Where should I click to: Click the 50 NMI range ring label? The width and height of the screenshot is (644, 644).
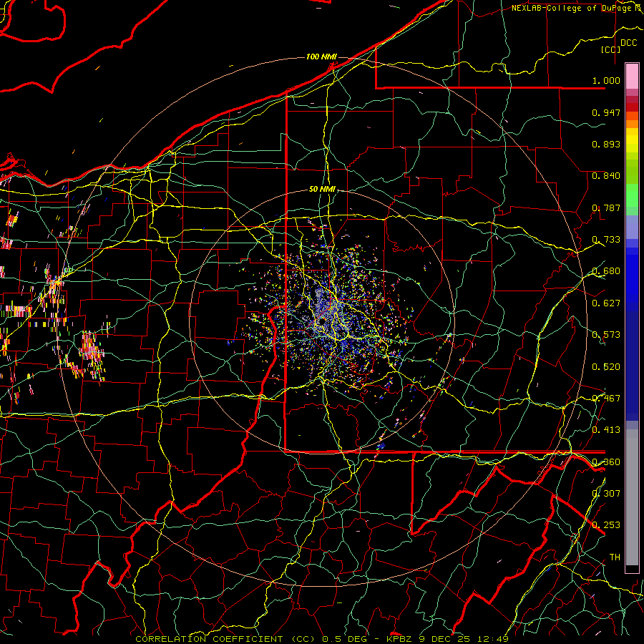pyautogui.click(x=322, y=189)
